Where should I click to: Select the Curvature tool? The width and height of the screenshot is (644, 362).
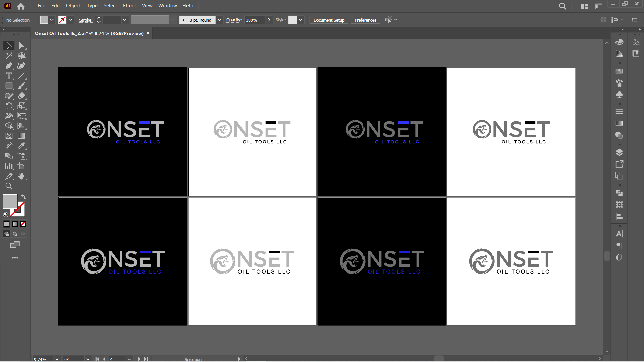click(x=22, y=66)
